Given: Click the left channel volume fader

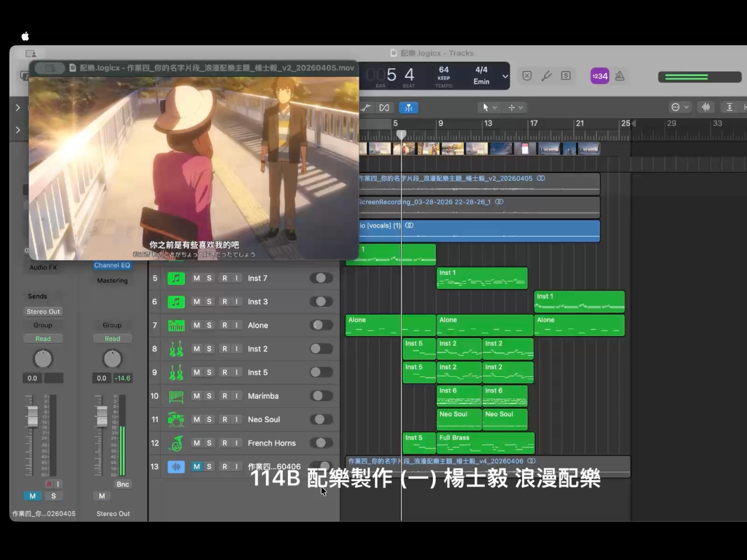Looking at the screenshot, I should pos(33,416).
